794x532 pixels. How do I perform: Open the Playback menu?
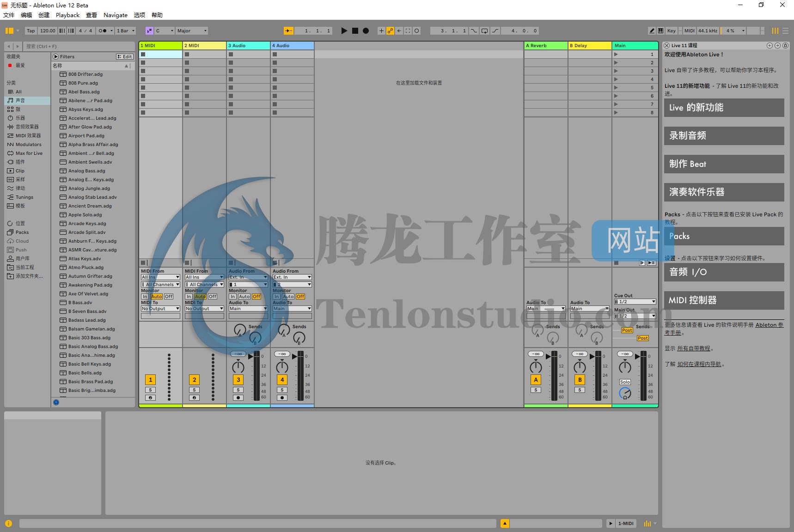point(68,15)
